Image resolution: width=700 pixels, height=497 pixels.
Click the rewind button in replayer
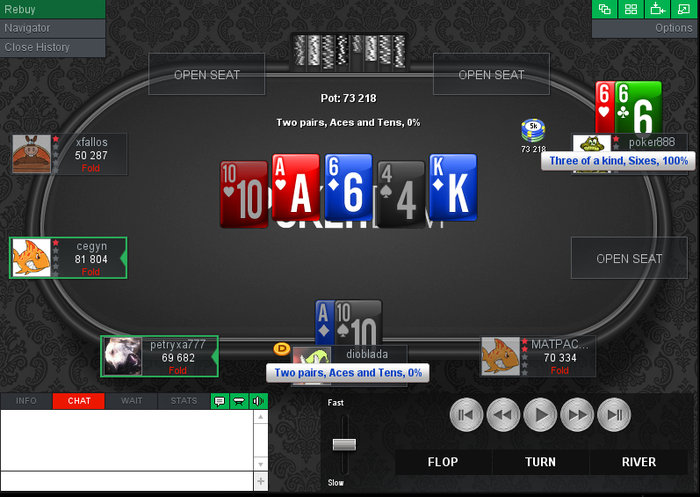point(503,415)
